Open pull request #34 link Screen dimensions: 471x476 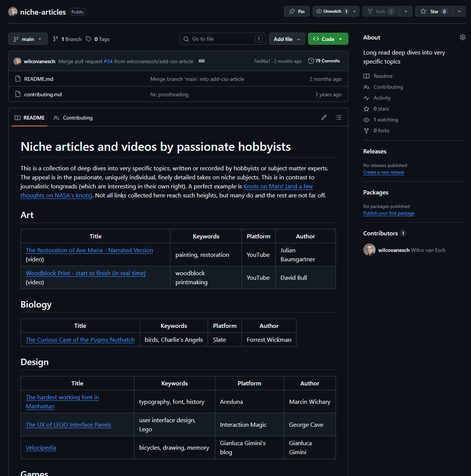click(108, 61)
